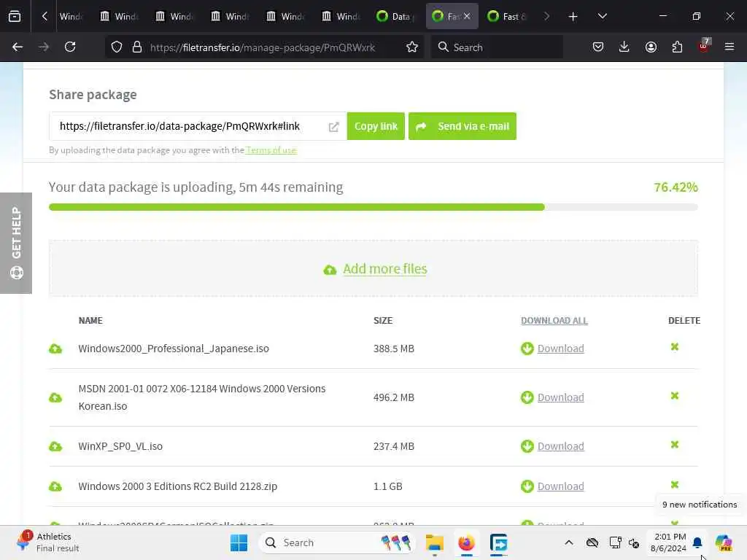Open the Firefox application menu

click(x=729, y=47)
